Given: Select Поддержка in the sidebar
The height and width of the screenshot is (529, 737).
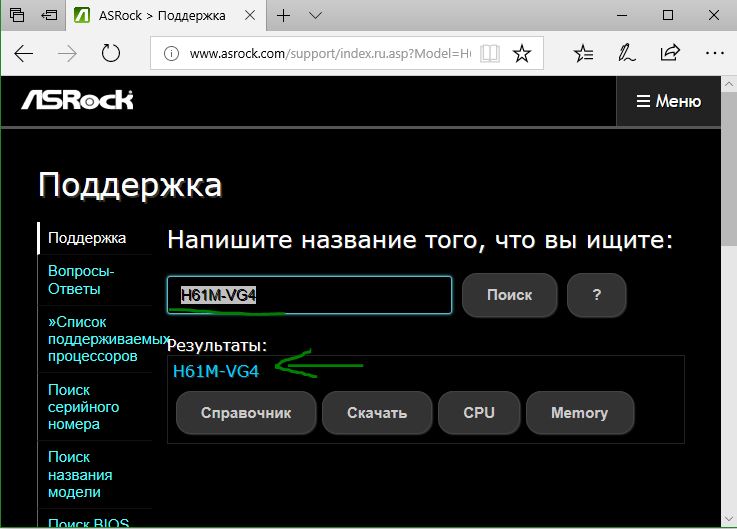Looking at the screenshot, I should tap(87, 238).
